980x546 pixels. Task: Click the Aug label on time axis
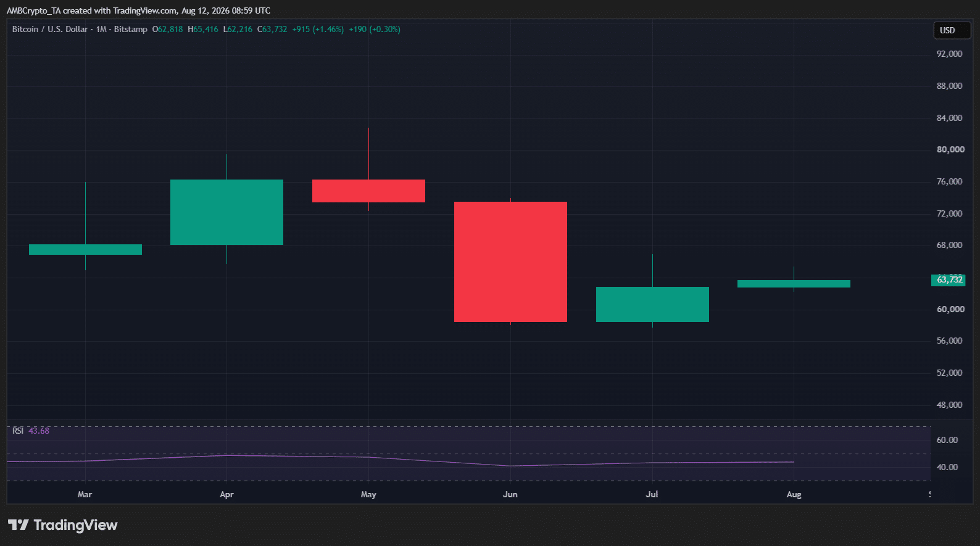[x=794, y=494]
